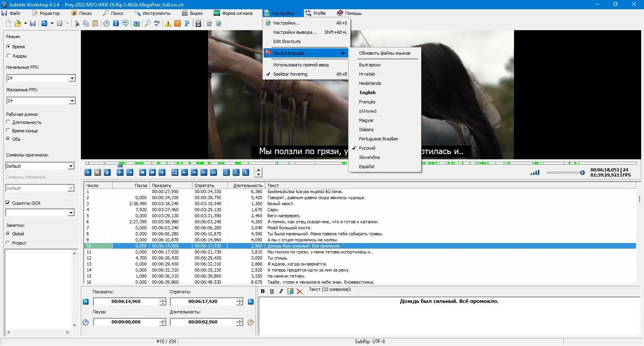Open timing tool with clock icon
This screenshot has width=644, height=346.
coord(106,24)
